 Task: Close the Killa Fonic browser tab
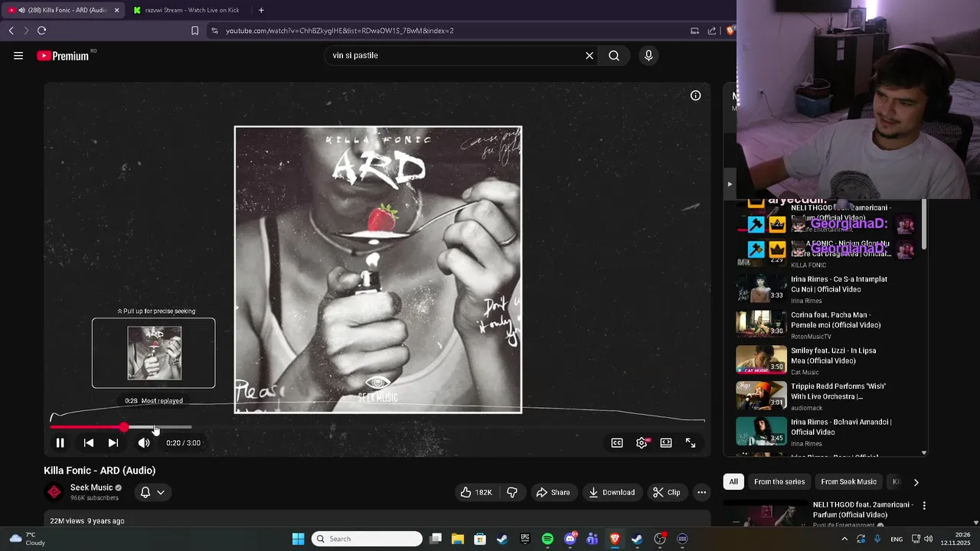(x=117, y=10)
